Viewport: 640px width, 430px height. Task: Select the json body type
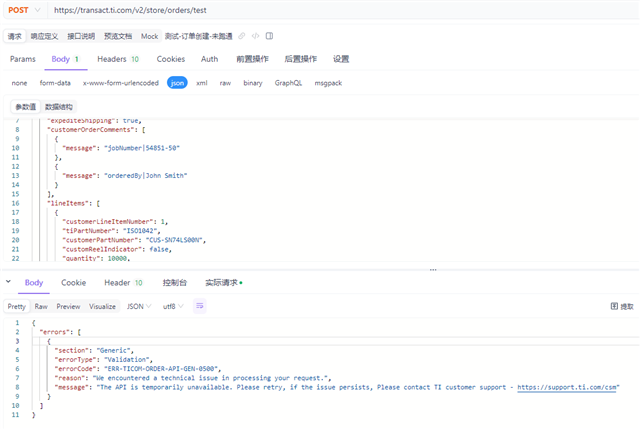(177, 83)
